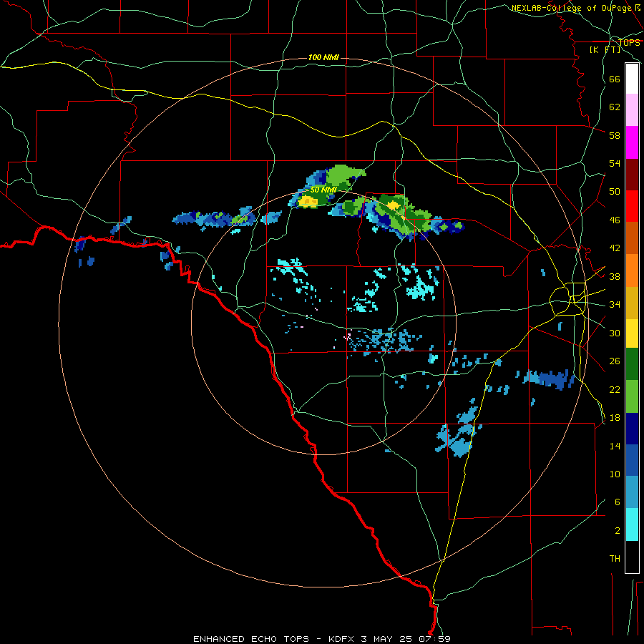This screenshot has width=644, height=644.
Task: Click the TH threshold label on the scale
Action: tap(615, 559)
